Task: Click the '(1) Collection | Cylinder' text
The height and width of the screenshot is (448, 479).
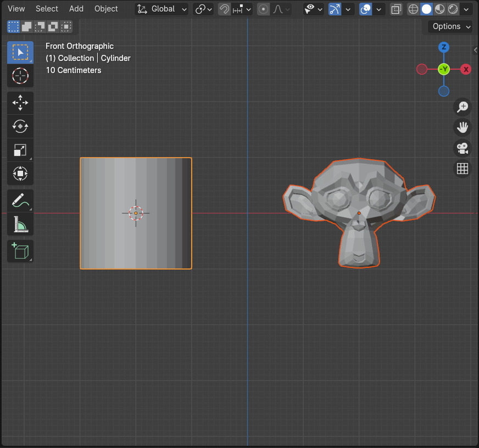Action: tap(88, 58)
